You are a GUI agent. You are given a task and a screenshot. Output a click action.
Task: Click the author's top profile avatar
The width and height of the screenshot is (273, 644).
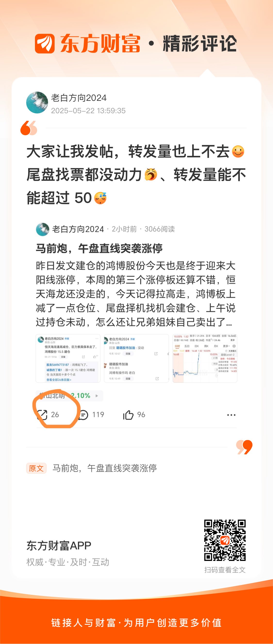(x=37, y=103)
